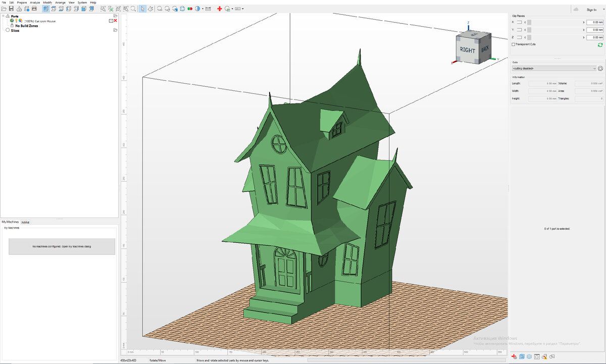Screen dimensions: 606x364
Task: Click the folder icon on Parts row
Action: point(115,16)
